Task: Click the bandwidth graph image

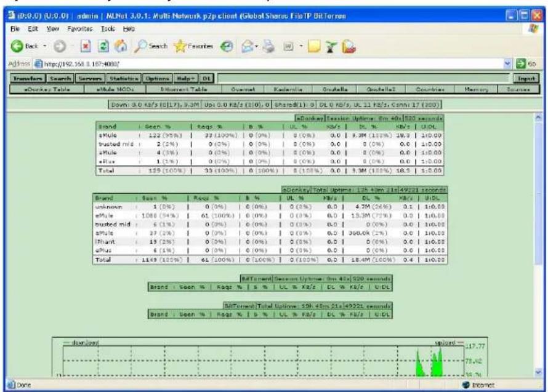Action: pyautogui.click(x=270, y=357)
